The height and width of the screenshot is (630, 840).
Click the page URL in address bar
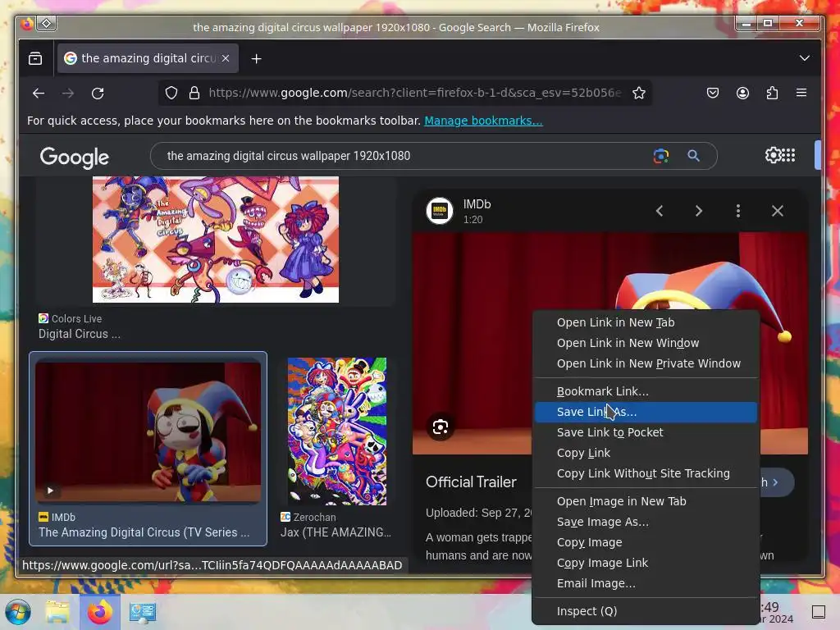click(x=414, y=93)
